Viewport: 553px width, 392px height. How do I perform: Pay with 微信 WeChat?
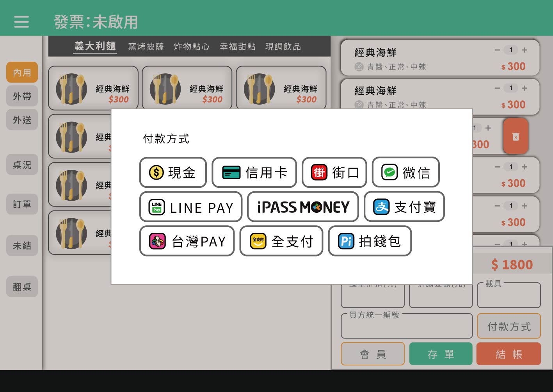[x=406, y=172]
